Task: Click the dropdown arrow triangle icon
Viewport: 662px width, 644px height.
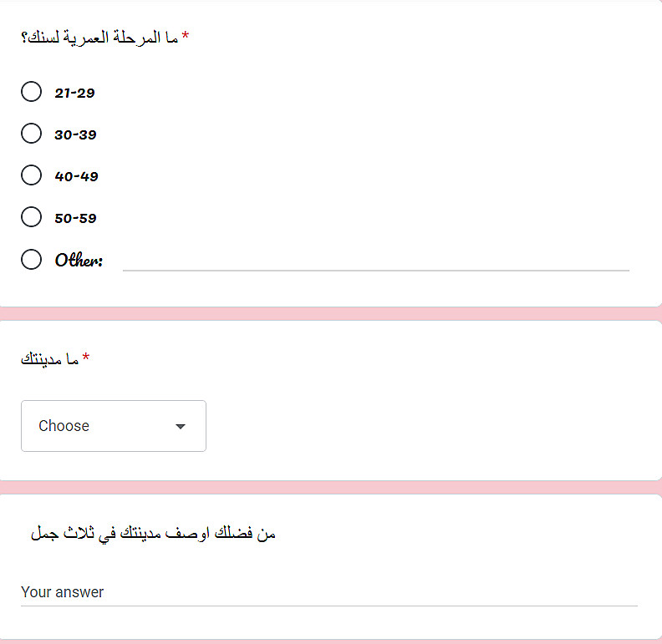Action: [x=180, y=427]
